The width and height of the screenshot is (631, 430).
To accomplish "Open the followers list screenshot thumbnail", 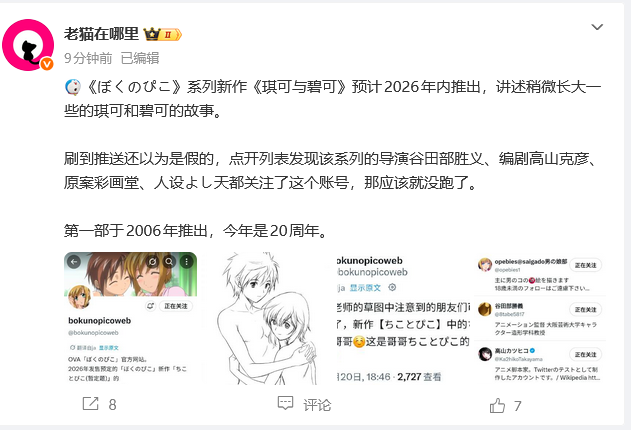I will [540, 318].
